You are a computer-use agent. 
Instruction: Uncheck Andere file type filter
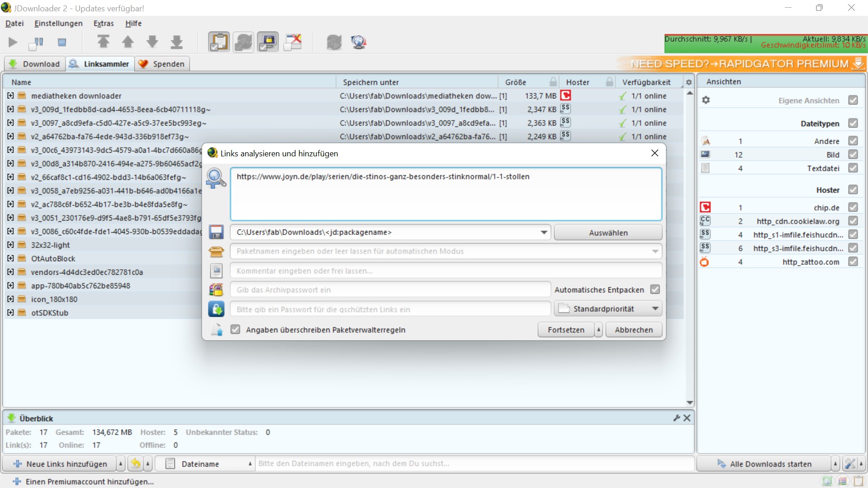click(x=853, y=141)
